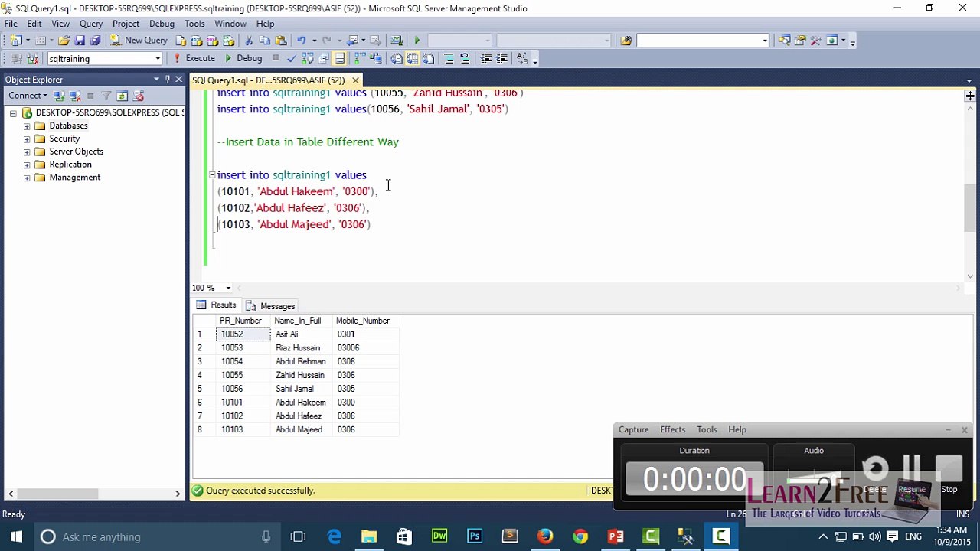Switch to the Messages tab
This screenshot has height=551, width=980.
(x=270, y=305)
